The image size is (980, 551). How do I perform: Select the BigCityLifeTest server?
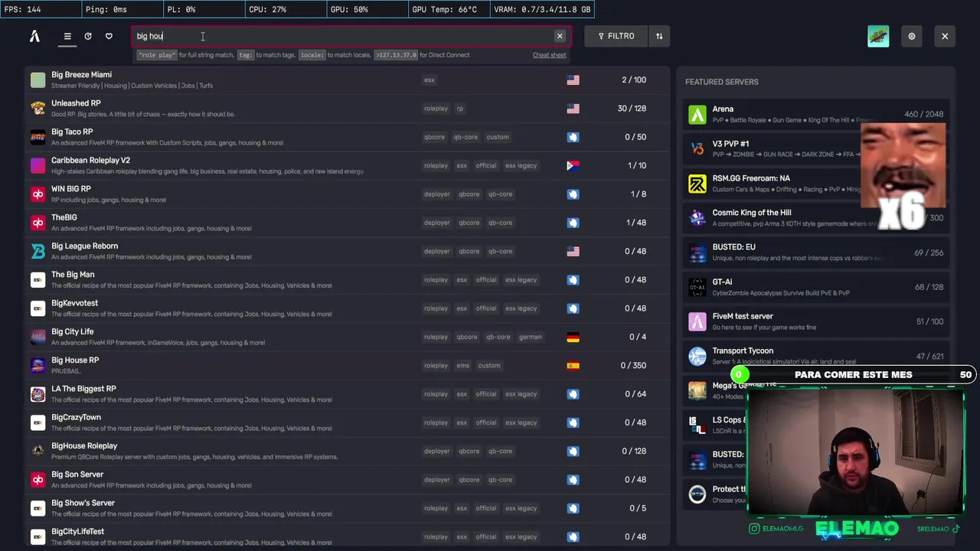click(x=347, y=536)
